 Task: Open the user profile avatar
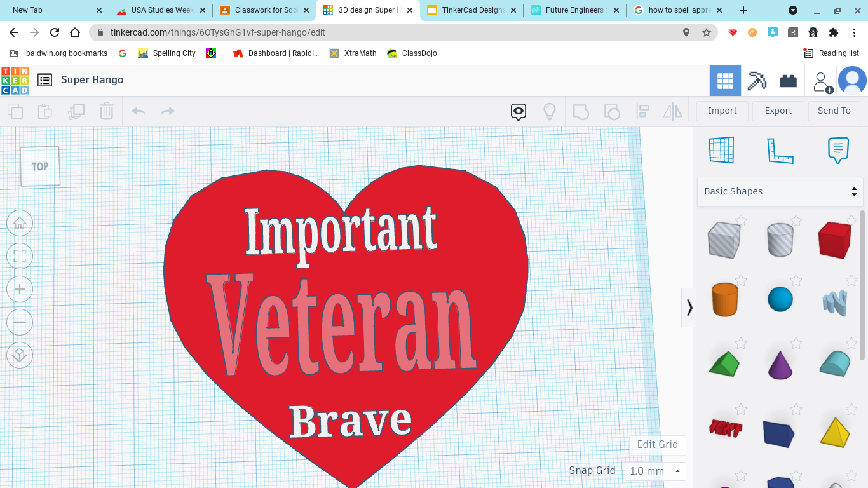(x=853, y=81)
